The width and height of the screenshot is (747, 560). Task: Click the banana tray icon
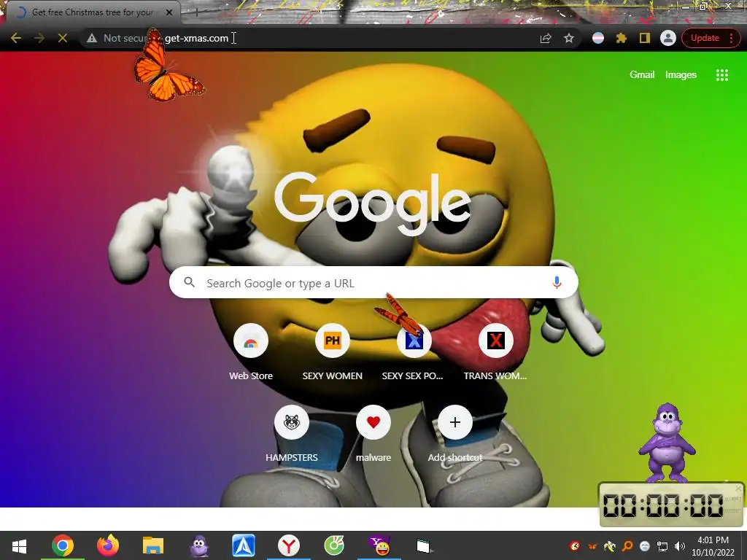(x=610, y=545)
